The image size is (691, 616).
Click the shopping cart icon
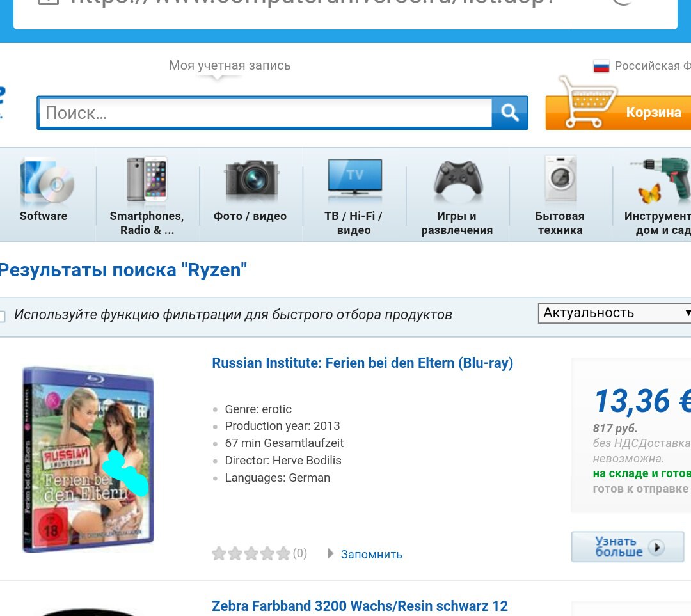pos(587,102)
